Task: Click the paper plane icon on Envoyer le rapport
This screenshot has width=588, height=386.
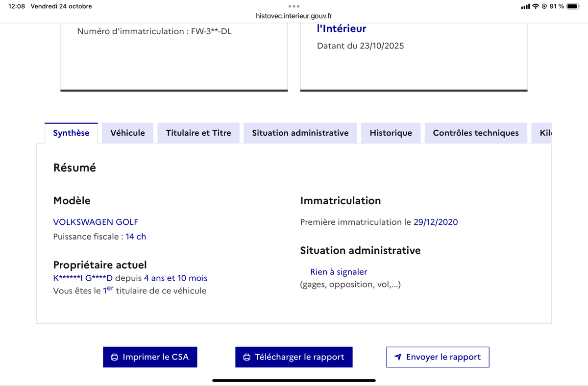Action: 398,357
